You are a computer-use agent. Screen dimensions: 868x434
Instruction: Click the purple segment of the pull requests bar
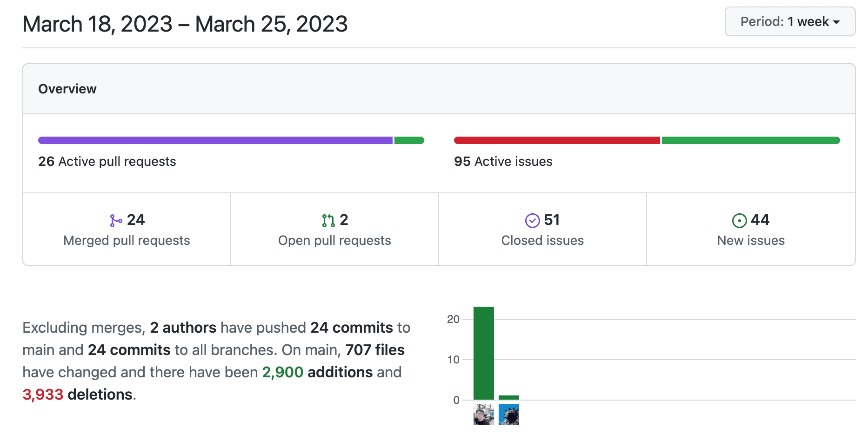point(215,140)
